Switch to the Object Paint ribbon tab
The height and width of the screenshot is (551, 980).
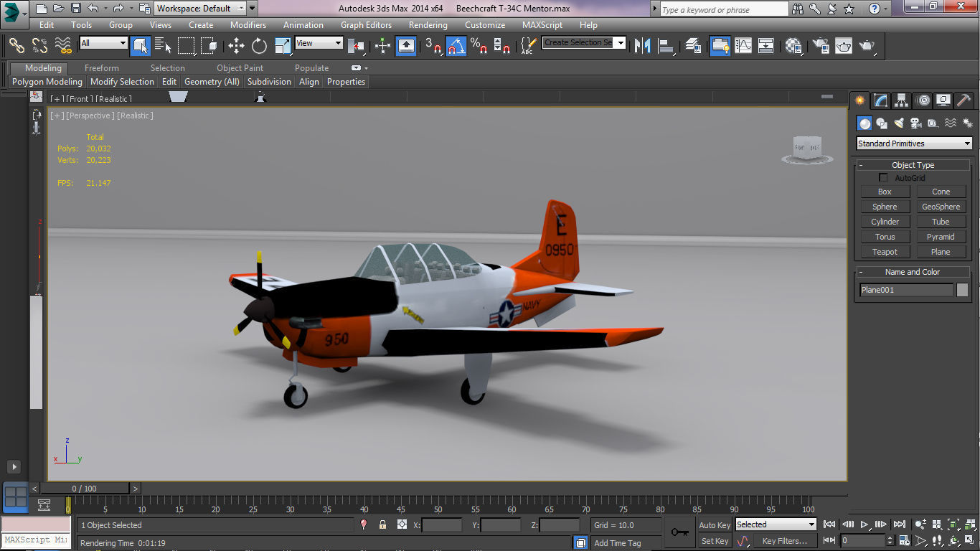pos(240,68)
